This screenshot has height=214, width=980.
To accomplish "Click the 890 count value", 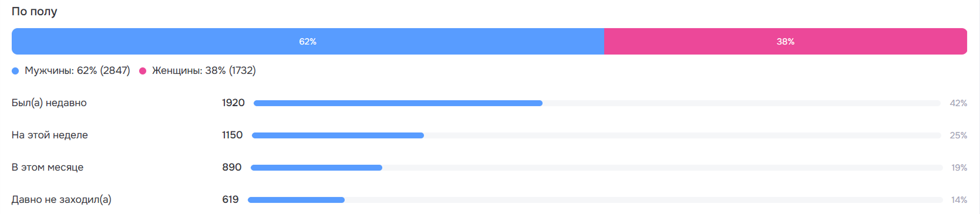I will tap(232, 167).
